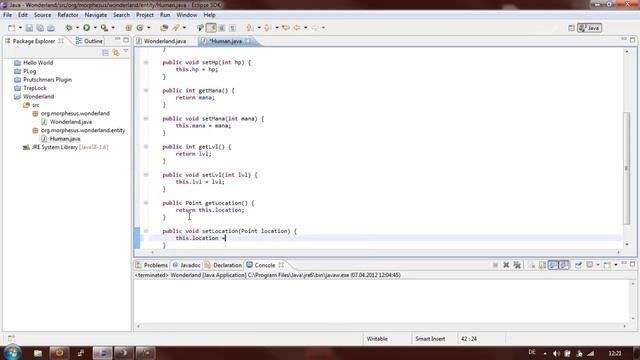The height and width of the screenshot is (360, 640).
Task: Toggle Mark Occurrences in toolbar
Action: pyautogui.click(x=211, y=28)
